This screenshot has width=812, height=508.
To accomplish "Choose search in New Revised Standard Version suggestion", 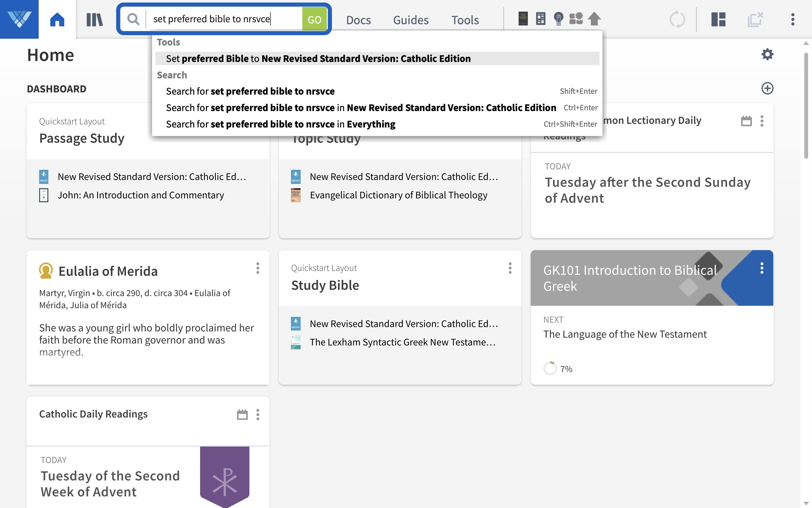I will [x=377, y=107].
